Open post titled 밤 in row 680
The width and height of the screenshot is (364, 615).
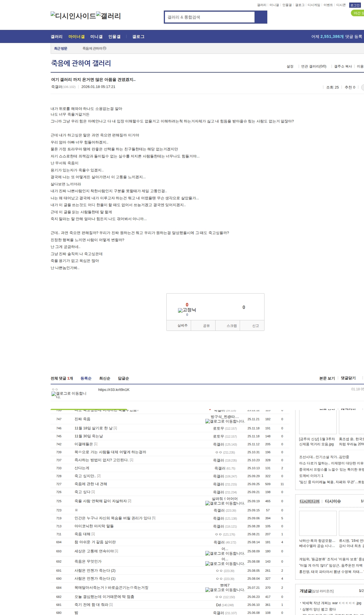point(76,613)
